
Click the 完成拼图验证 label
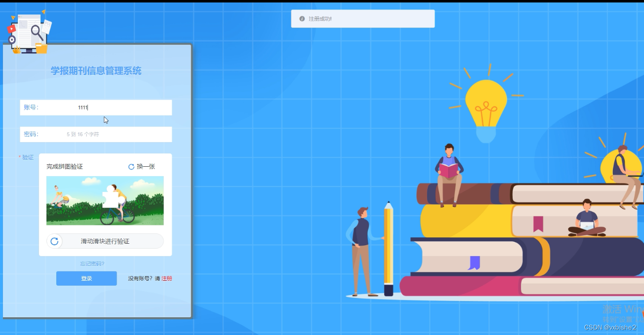(65, 167)
